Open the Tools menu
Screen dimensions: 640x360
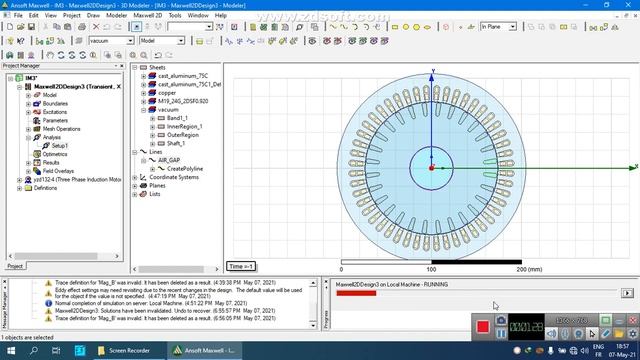pyautogui.click(x=175, y=16)
